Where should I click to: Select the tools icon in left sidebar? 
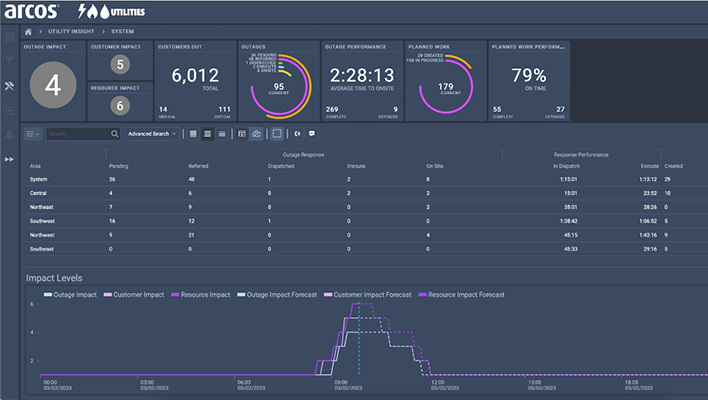[10, 86]
